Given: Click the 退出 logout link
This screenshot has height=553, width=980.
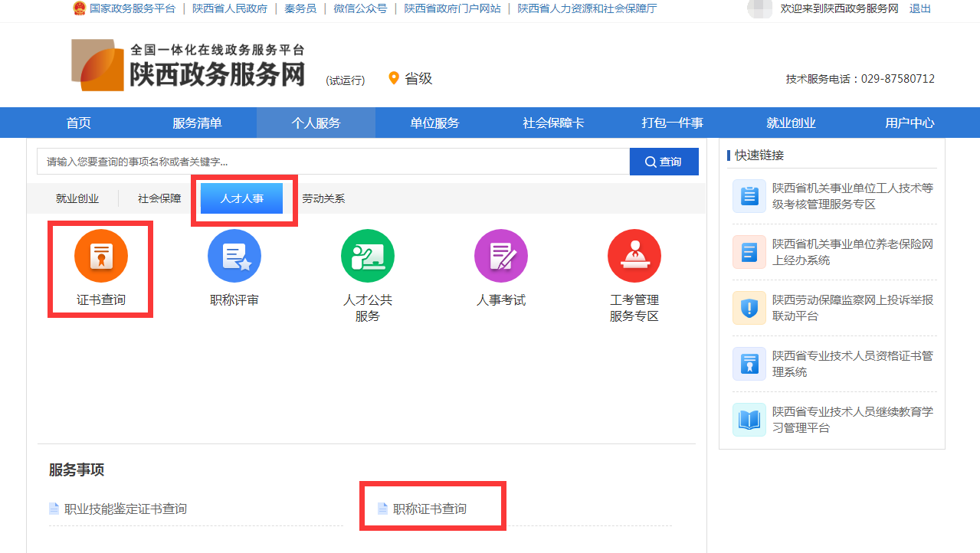Looking at the screenshot, I should pyautogui.click(x=919, y=10).
